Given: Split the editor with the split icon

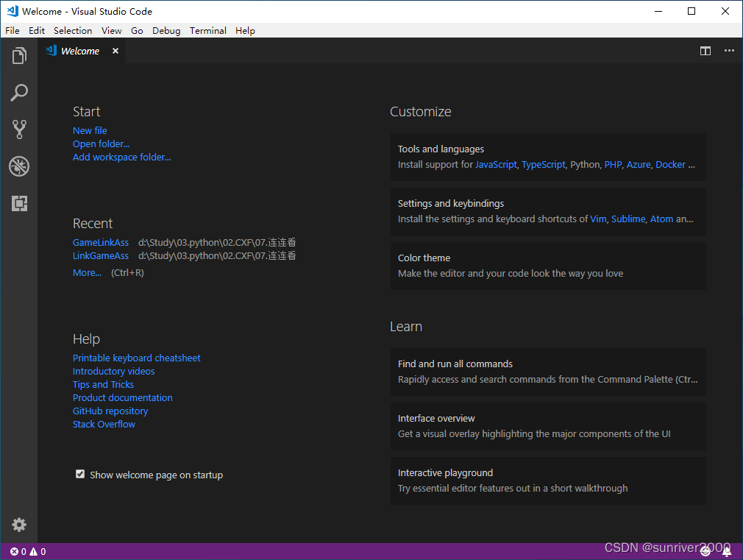Looking at the screenshot, I should [705, 51].
